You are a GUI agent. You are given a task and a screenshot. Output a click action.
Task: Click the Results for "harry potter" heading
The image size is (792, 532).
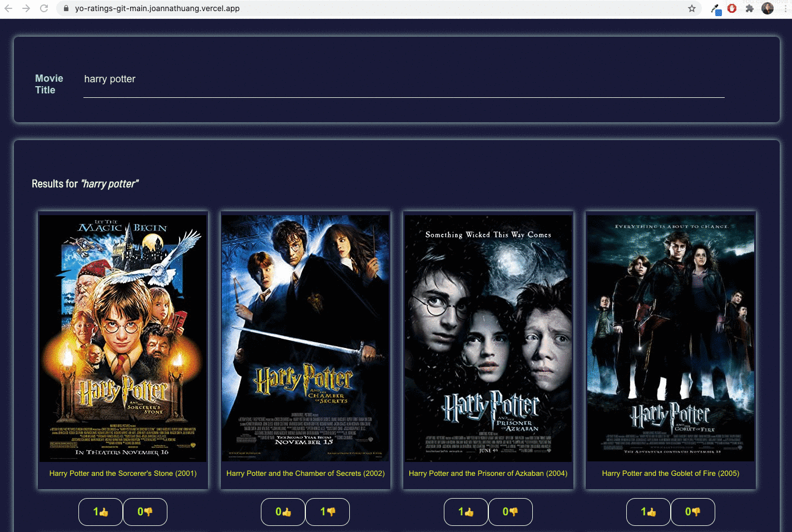click(x=85, y=184)
